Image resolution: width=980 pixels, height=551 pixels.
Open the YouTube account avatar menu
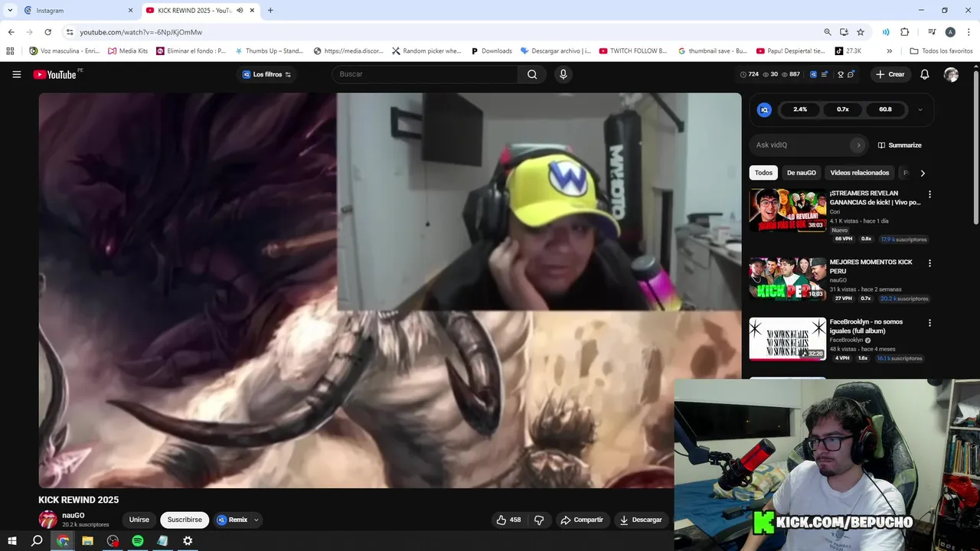coord(951,74)
